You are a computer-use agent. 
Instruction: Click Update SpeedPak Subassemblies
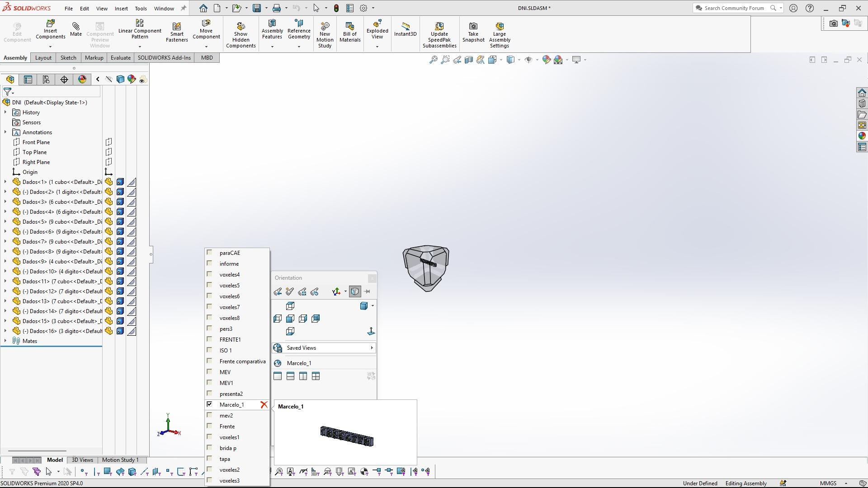[x=439, y=34]
